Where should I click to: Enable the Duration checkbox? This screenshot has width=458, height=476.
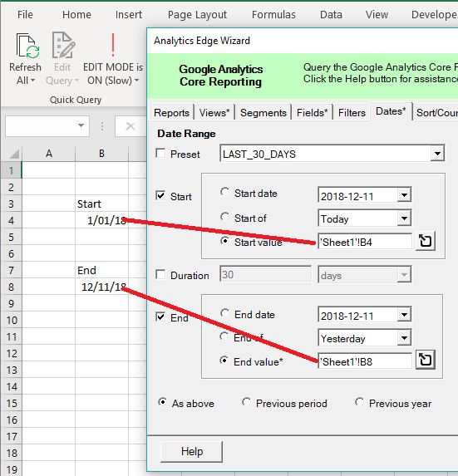(x=160, y=275)
